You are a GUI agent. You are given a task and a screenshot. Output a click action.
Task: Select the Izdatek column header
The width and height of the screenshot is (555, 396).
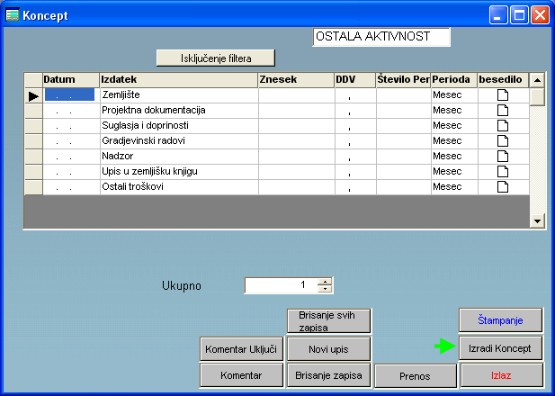(x=179, y=80)
